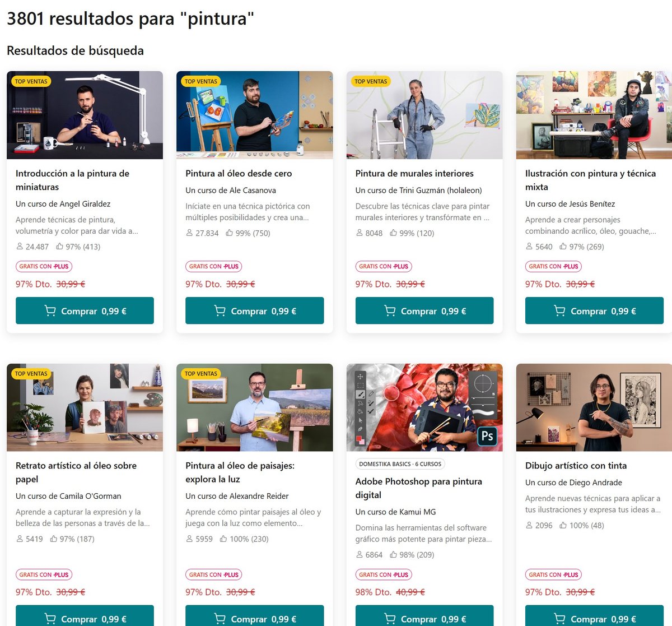Open Adobe Photoshop para pintura digital title

419,488
